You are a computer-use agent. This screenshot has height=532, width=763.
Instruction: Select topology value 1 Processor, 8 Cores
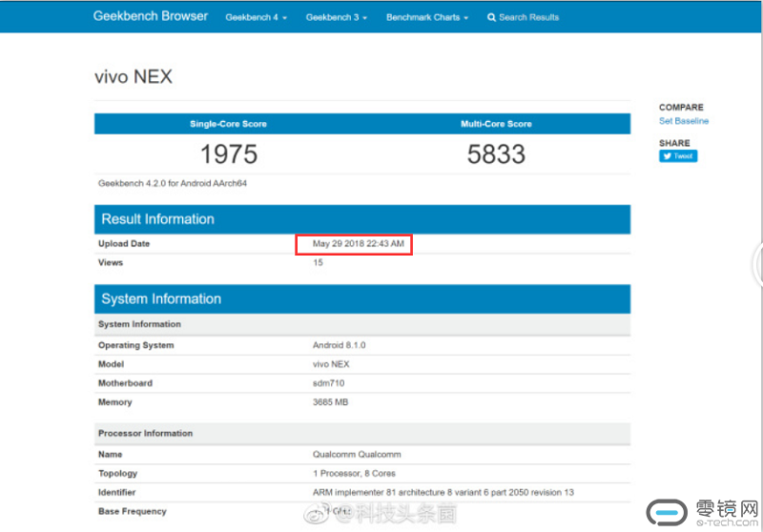(354, 473)
